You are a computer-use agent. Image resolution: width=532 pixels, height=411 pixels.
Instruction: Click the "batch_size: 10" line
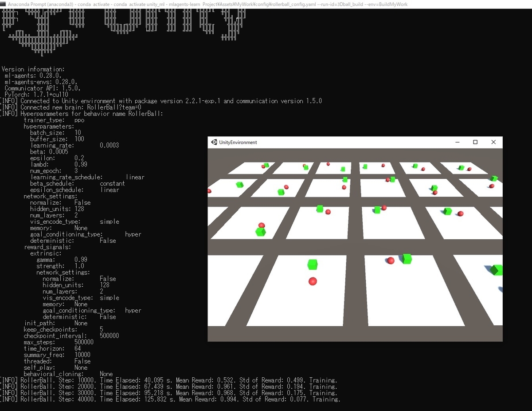55,133
